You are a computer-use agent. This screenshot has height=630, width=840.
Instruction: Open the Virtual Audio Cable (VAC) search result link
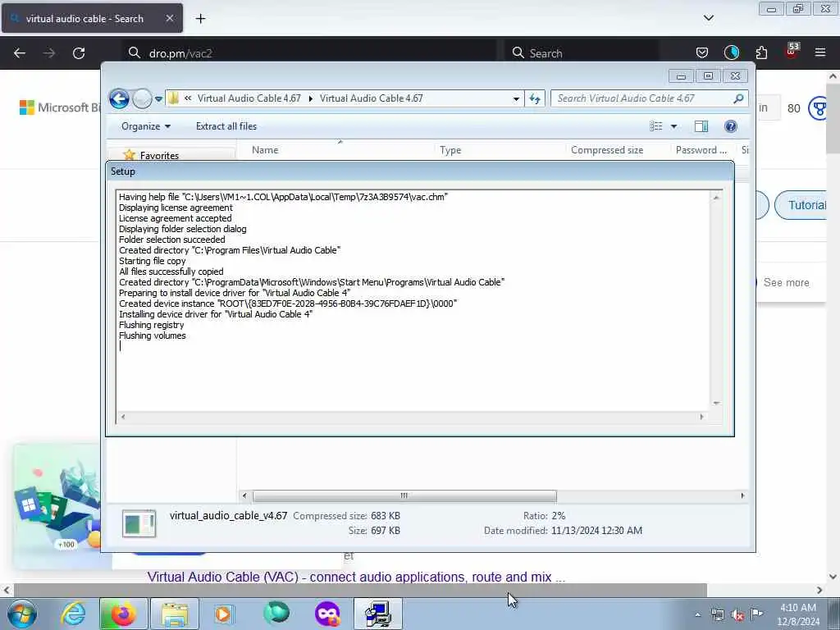(x=356, y=577)
